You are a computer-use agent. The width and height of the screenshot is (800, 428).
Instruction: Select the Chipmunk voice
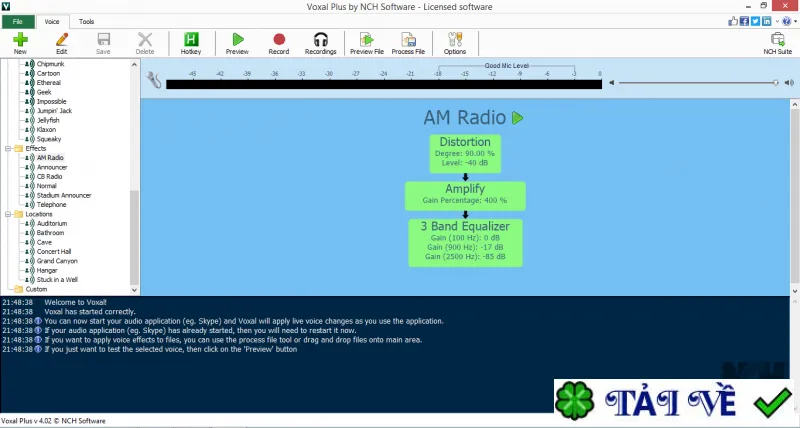50,64
